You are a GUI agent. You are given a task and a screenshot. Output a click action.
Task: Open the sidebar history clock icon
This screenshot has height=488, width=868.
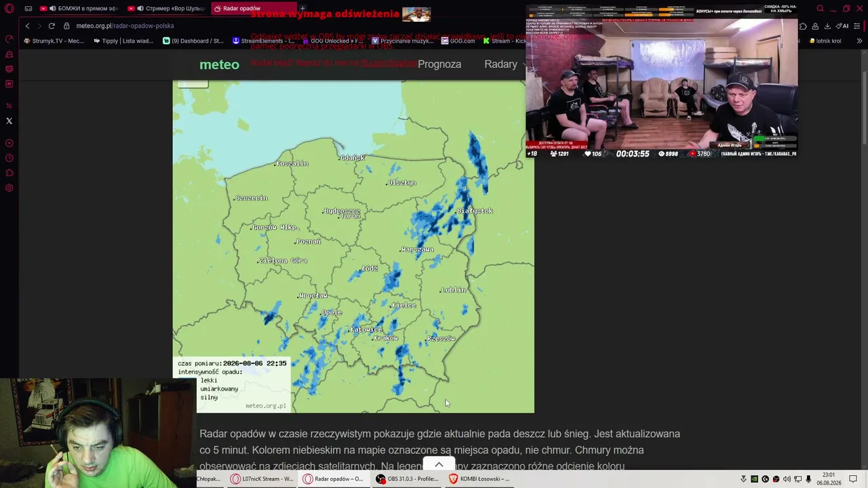[9, 158]
